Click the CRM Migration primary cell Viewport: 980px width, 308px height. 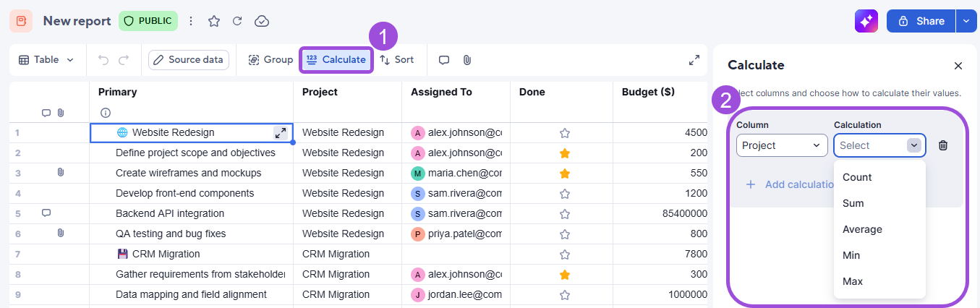point(191,254)
